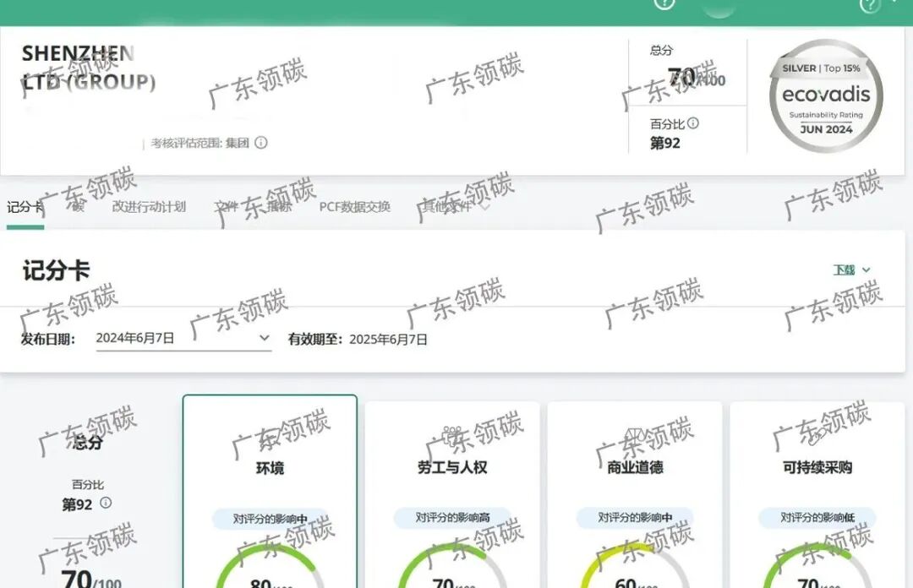The image size is (913, 588).
Task: Click the circular question mark icon near top center
Action: (664, 4)
